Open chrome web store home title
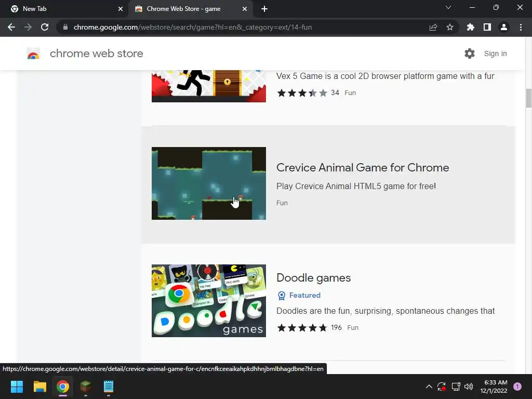 point(96,54)
